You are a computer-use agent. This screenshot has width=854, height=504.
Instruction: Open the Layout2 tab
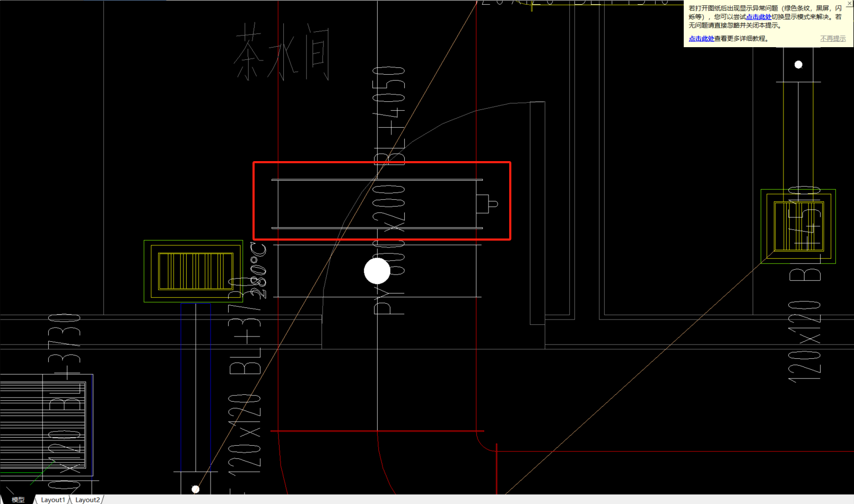[87, 500]
